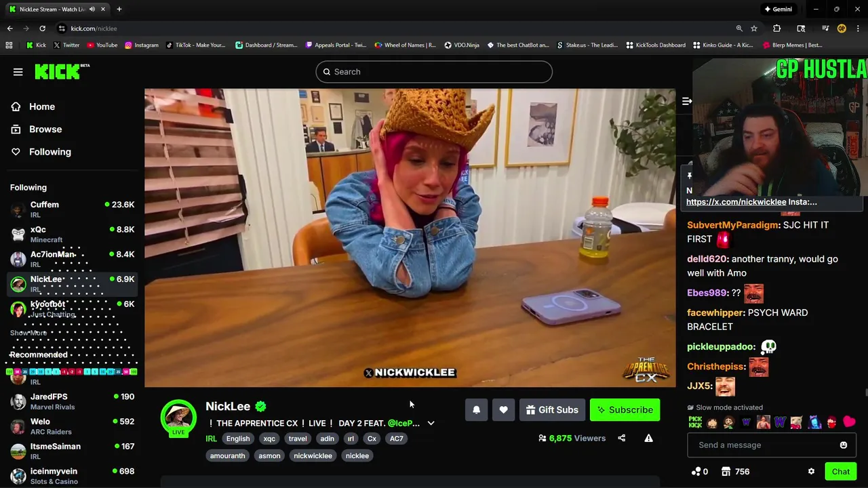Click username facewhipper in chat
This screenshot has width=868, height=488.
(715, 313)
